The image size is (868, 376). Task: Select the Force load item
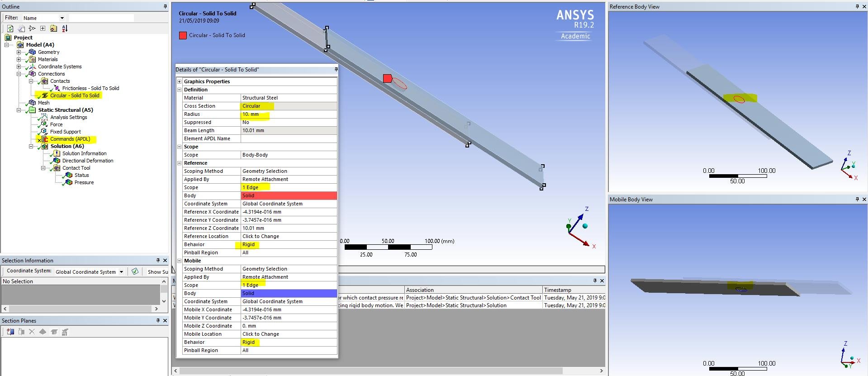pyautogui.click(x=57, y=124)
